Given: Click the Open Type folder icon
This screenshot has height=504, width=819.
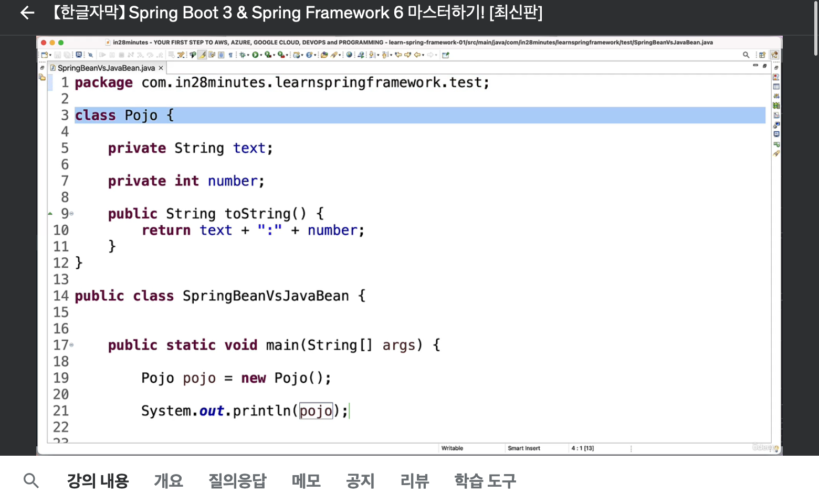Looking at the screenshot, I should pos(324,55).
